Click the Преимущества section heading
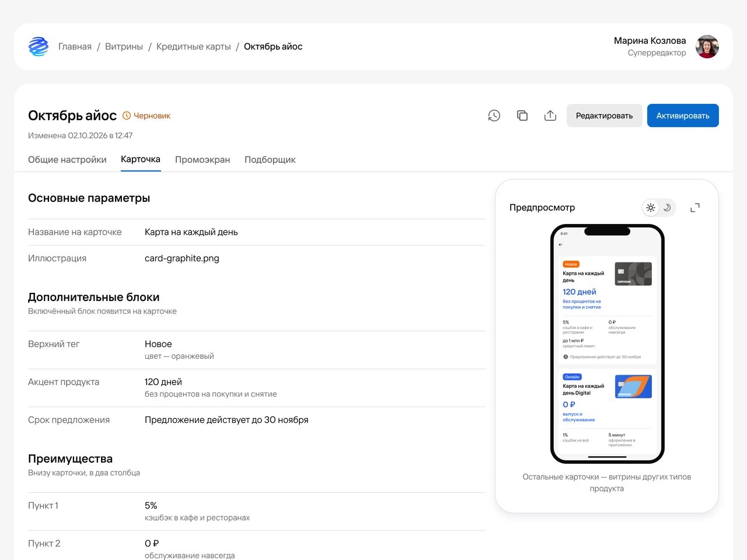747x560 pixels. click(x=71, y=459)
